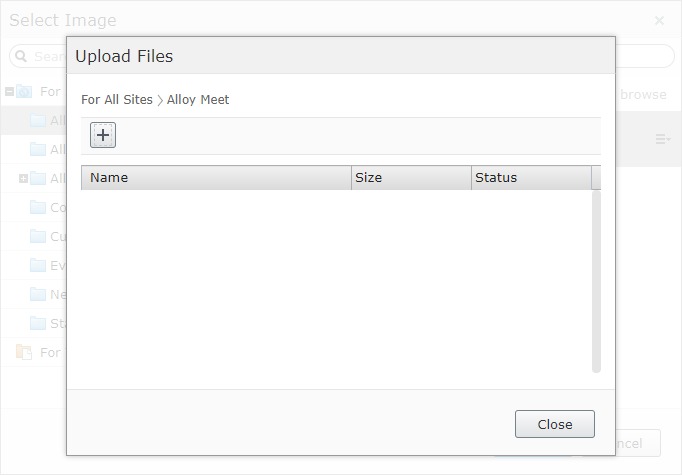
Task: Close the Select Image window with X
Action: 659,20
